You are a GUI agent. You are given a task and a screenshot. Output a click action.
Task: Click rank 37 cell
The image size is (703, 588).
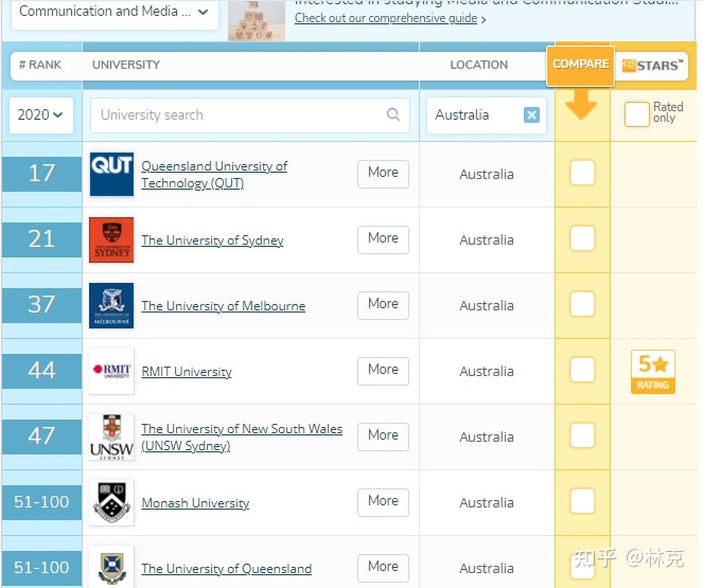click(x=41, y=305)
